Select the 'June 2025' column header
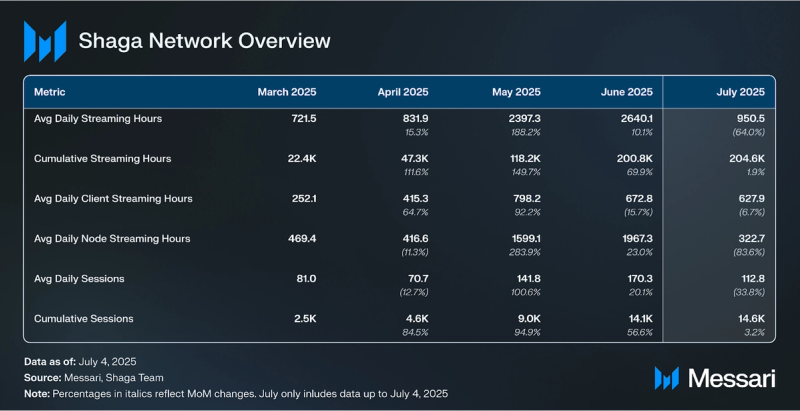 627,92
